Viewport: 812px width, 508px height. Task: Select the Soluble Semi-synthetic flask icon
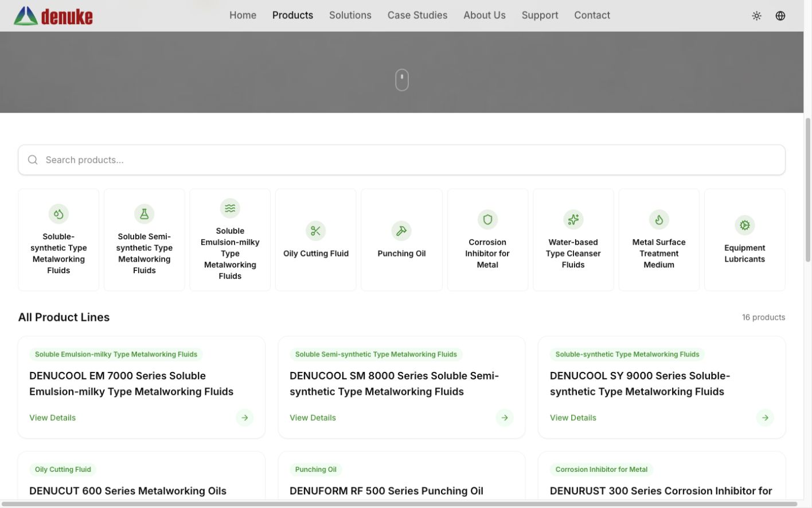145,214
